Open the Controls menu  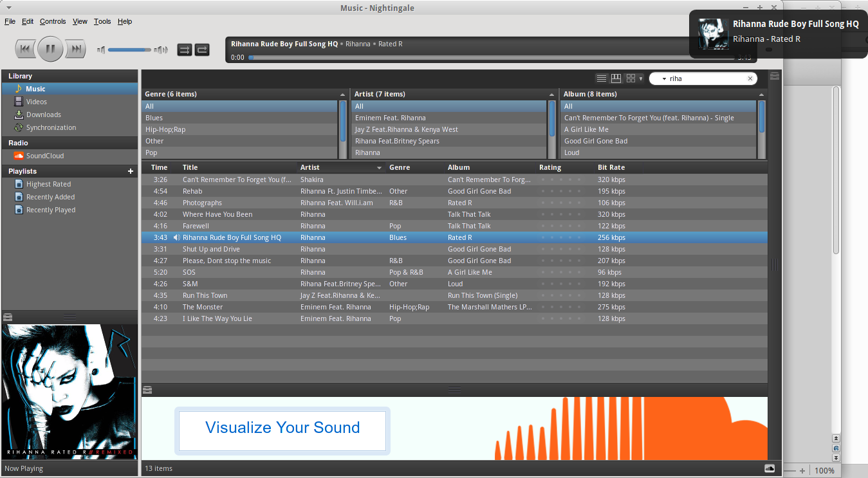point(53,21)
